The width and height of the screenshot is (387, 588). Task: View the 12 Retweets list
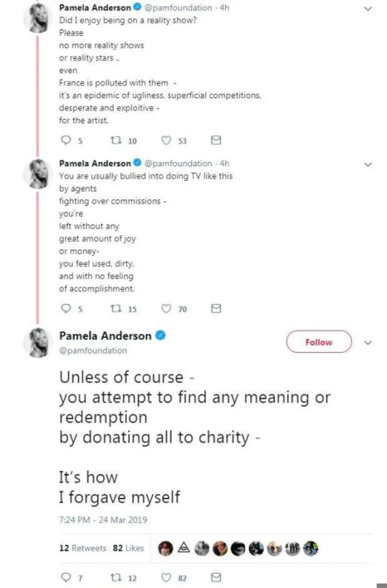click(83, 548)
